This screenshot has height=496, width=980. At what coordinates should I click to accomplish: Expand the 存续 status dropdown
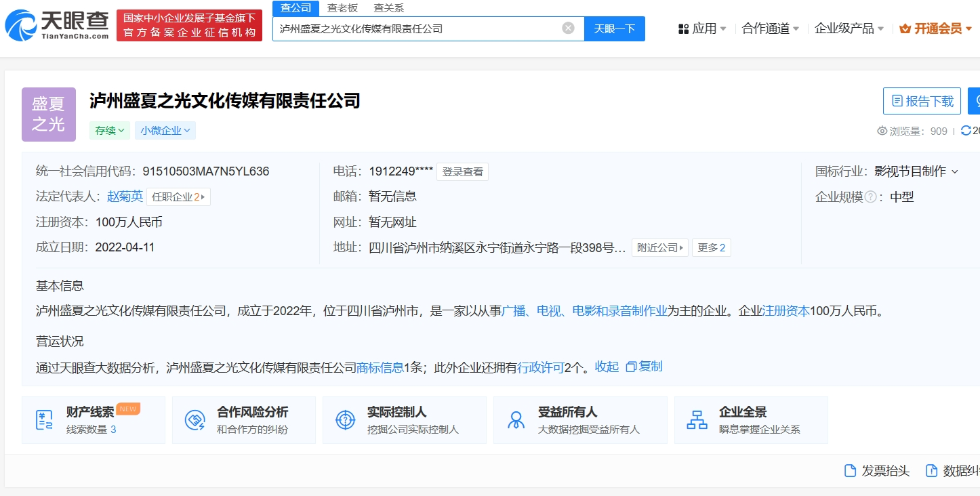pyautogui.click(x=110, y=131)
